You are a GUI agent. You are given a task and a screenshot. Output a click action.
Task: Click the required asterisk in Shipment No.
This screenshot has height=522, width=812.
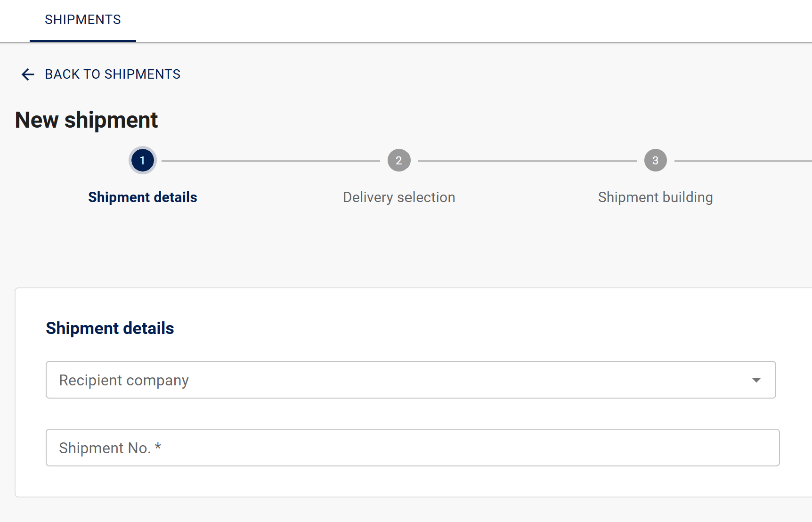(x=158, y=447)
